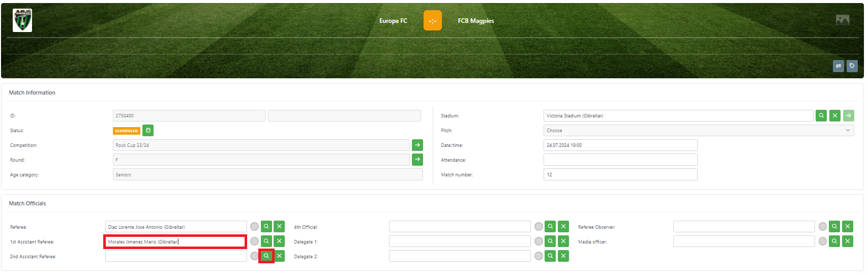The width and height of the screenshot is (868, 275).
Task: Click the Attendance input field
Action: pos(620,160)
